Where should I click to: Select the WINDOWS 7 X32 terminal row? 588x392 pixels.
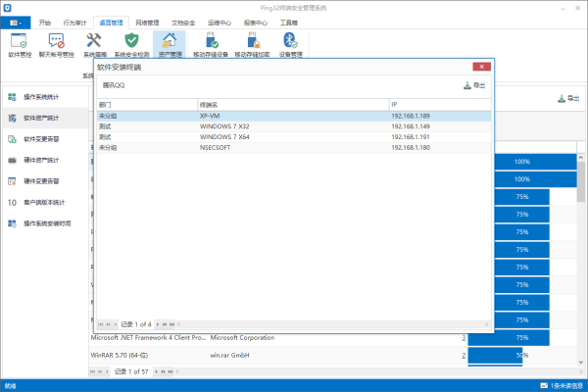(x=294, y=126)
